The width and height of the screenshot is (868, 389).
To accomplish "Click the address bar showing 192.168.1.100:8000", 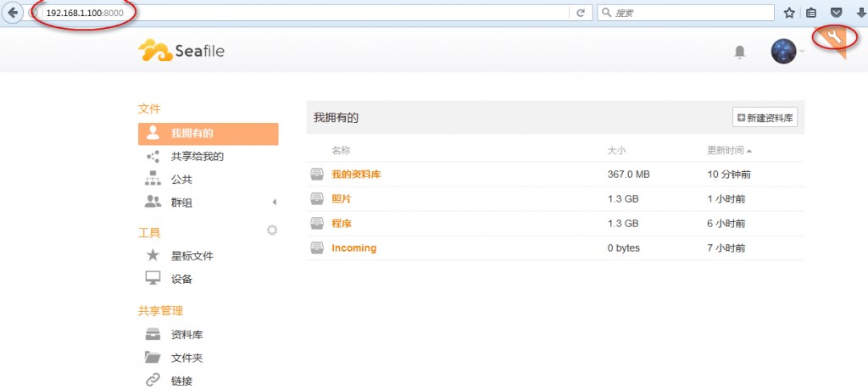I will (x=297, y=13).
